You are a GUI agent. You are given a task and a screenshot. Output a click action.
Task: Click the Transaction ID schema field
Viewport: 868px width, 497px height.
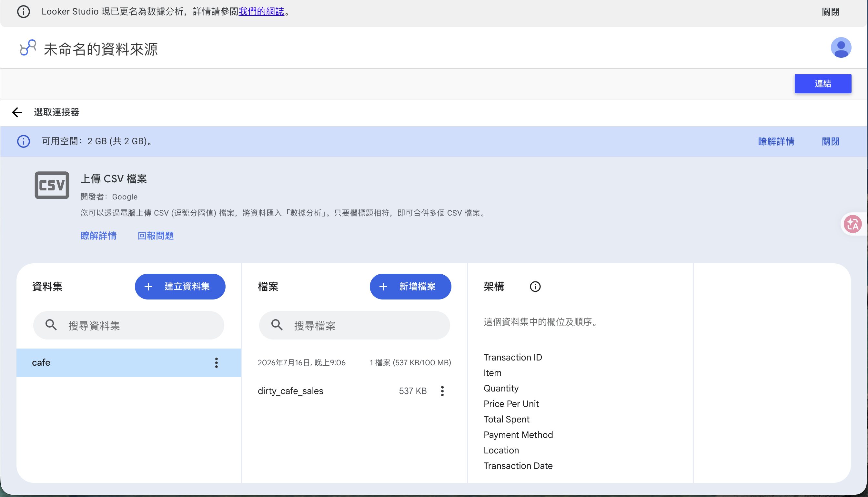point(512,357)
